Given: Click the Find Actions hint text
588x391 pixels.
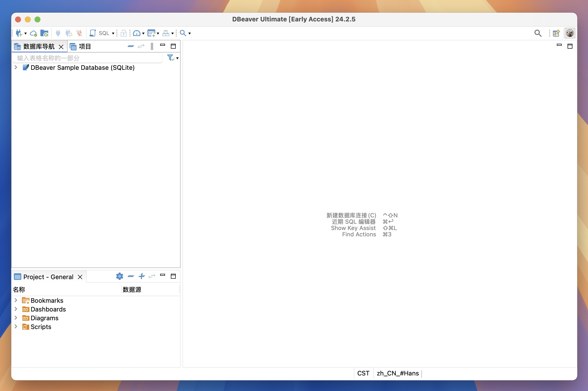Looking at the screenshot, I should (359, 234).
